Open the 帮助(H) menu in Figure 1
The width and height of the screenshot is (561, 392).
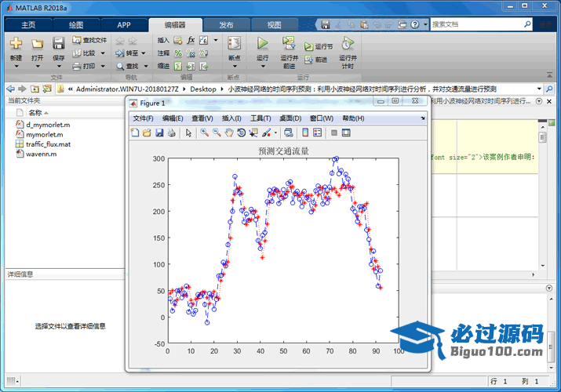[353, 118]
